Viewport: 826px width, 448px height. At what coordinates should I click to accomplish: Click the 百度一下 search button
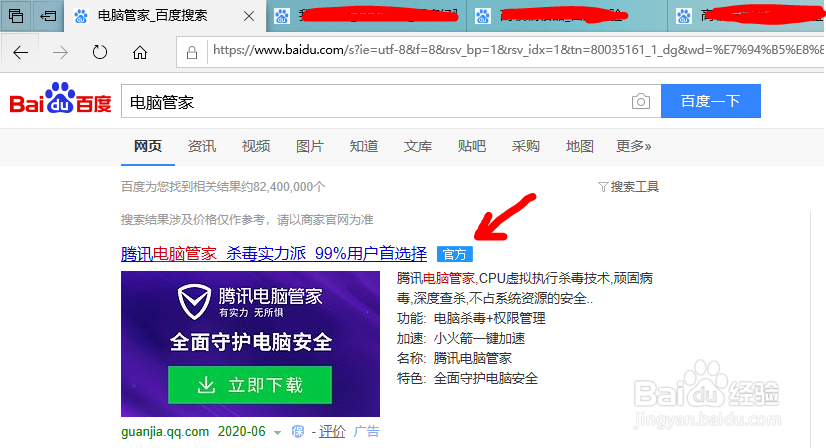coord(711,101)
